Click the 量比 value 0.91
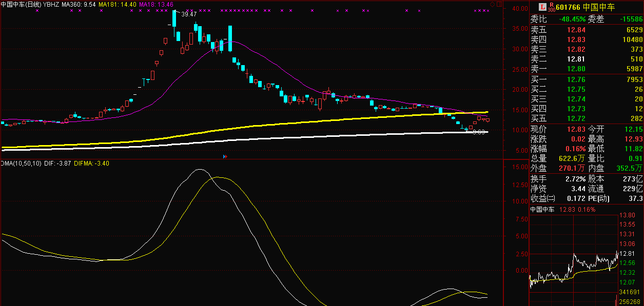The width and height of the screenshot is (644, 306). [x=636, y=158]
